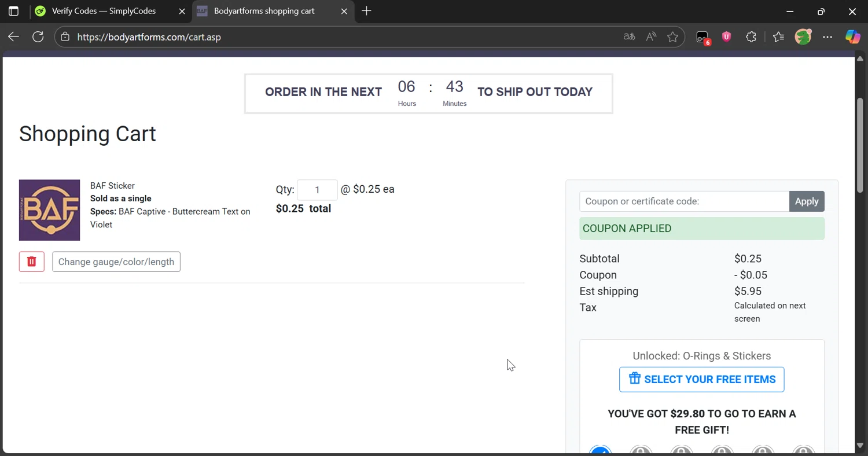Click the scrollbar down arrow
Viewport: 868px width, 456px height.
(x=860, y=446)
